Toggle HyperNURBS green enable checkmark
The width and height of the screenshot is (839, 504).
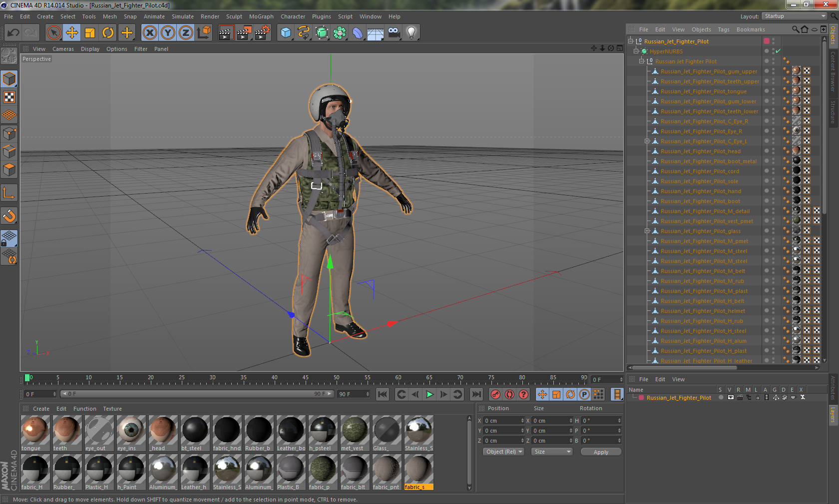[778, 51]
